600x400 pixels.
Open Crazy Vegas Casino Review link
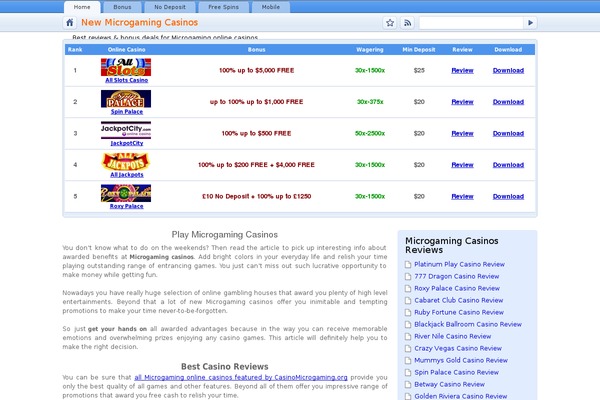pos(458,349)
